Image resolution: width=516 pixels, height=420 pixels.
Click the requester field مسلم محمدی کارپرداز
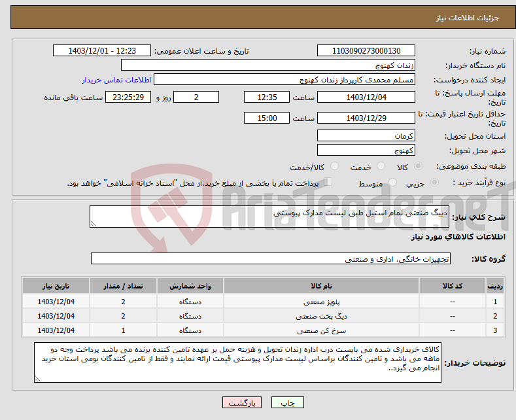(x=284, y=79)
